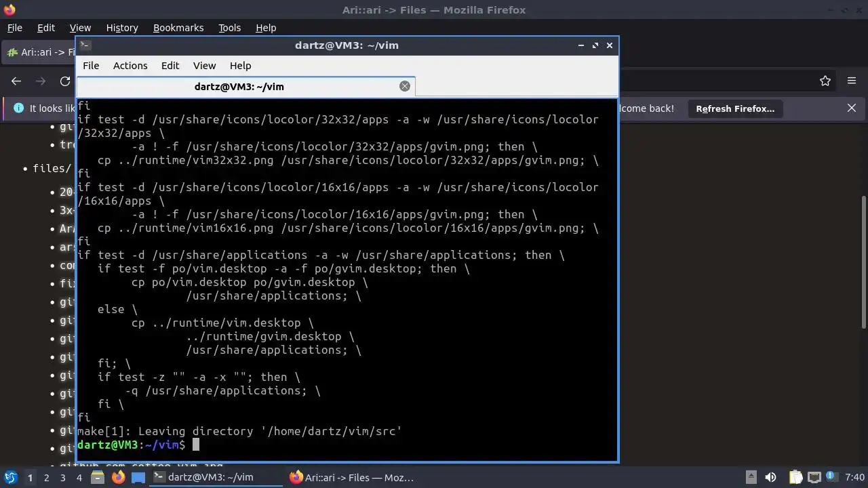Click the terminal window title bar text

(347, 45)
